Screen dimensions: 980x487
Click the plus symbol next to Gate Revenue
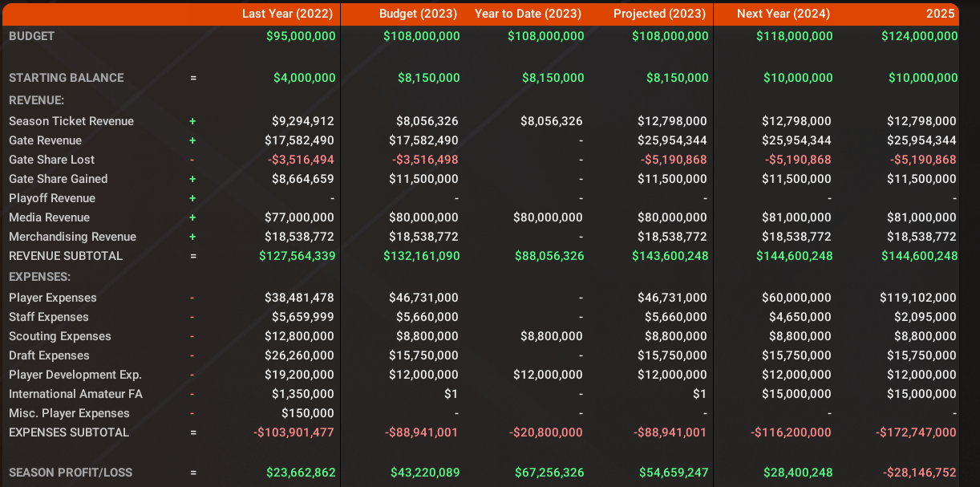pos(192,140)
